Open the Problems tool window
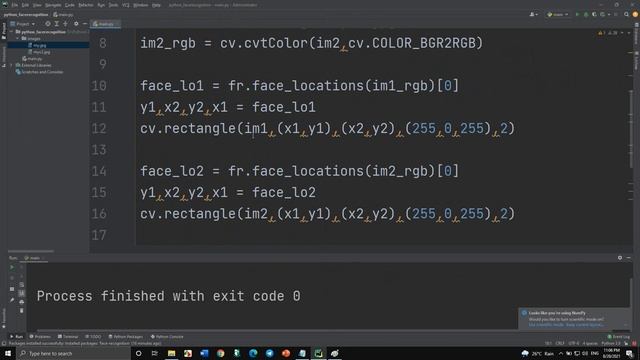This screenshot has height=360, width=640. (x=40, y=337)
